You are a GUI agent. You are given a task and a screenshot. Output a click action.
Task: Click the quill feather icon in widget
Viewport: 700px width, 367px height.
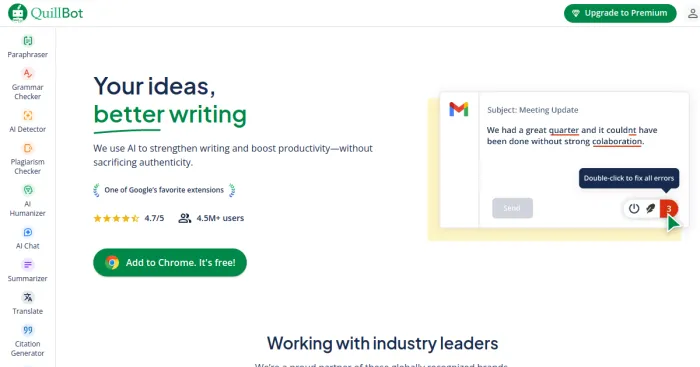[x=651, y=209]
